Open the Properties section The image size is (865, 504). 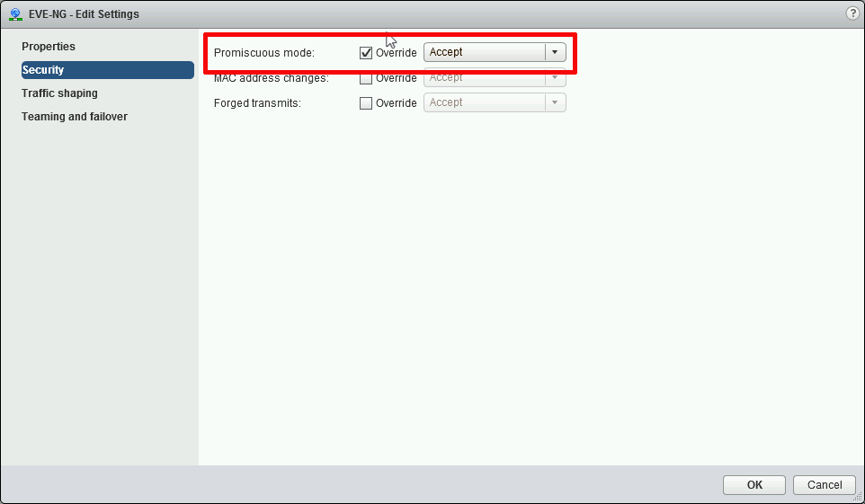pyautogui.click(x=49, y=47)
